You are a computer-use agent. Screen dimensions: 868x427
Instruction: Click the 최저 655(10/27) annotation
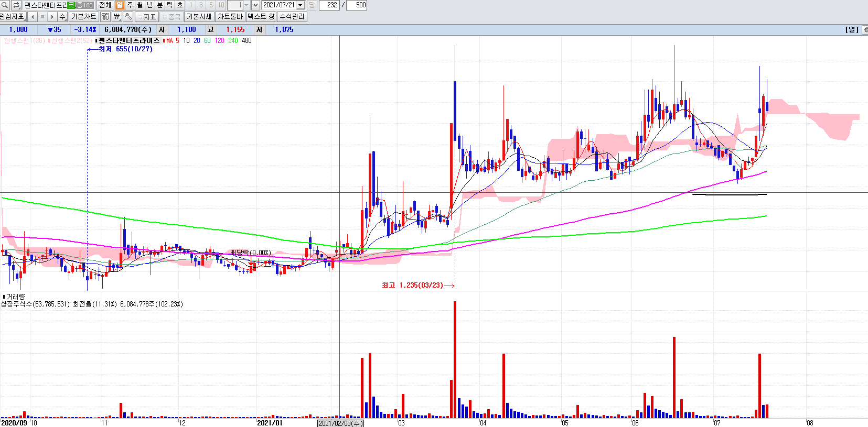coord(125,49)
